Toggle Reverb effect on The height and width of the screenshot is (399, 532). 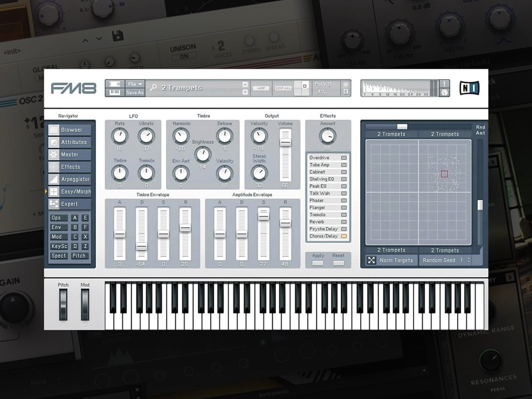tap(344, 222)
